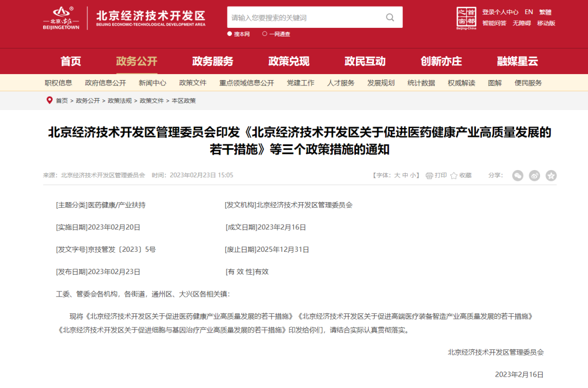Share article via Weibo icon
588x388 pixels.
click(x=535, y=175)
